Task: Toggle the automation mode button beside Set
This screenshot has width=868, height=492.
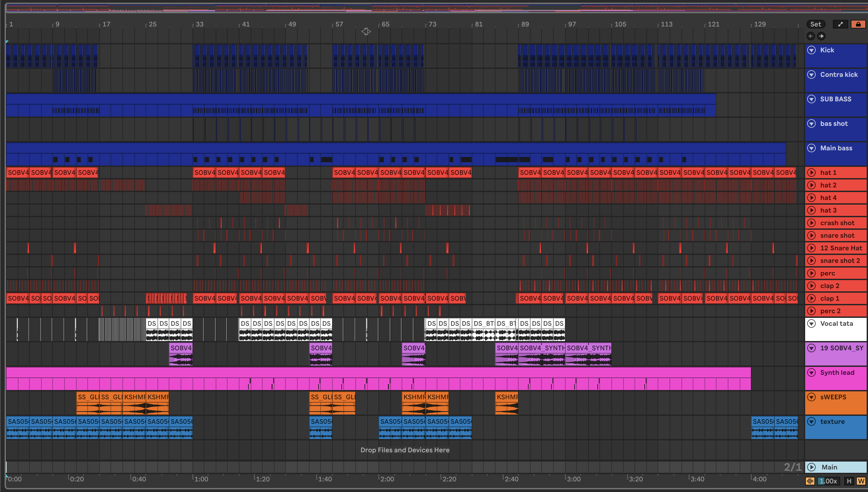Action: pyautogui.click(x=840, y=24)
